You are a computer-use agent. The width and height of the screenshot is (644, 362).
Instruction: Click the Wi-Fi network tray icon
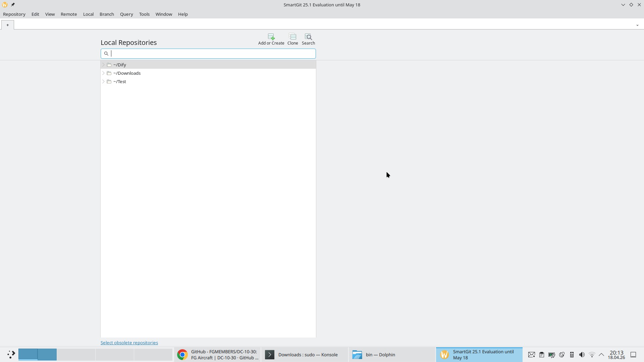tap(592, 355)
